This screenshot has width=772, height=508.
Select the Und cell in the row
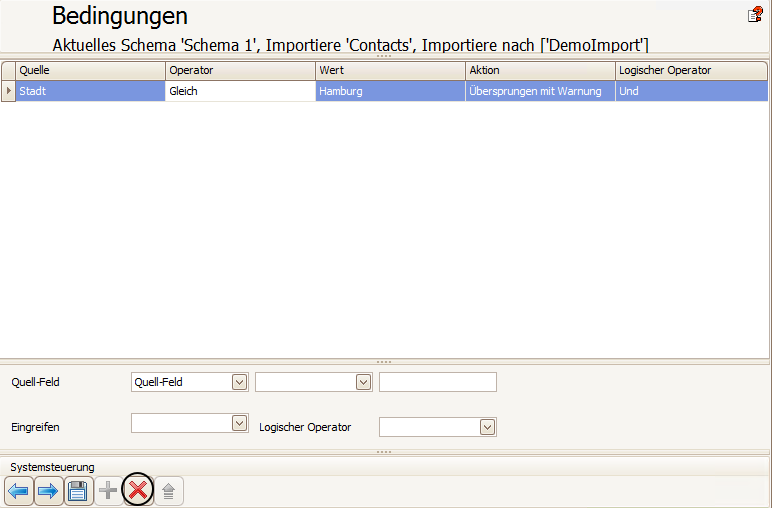[x=691, y=91]
